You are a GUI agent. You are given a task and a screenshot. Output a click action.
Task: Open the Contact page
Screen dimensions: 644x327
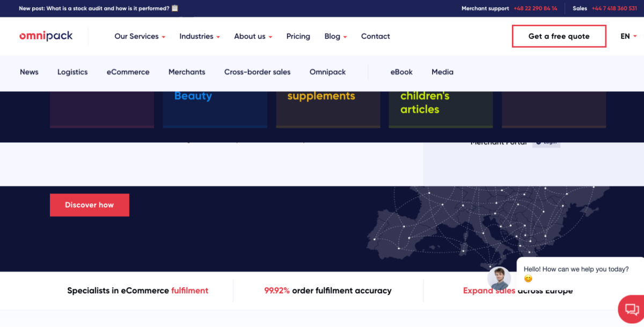(x=375, y=37)
